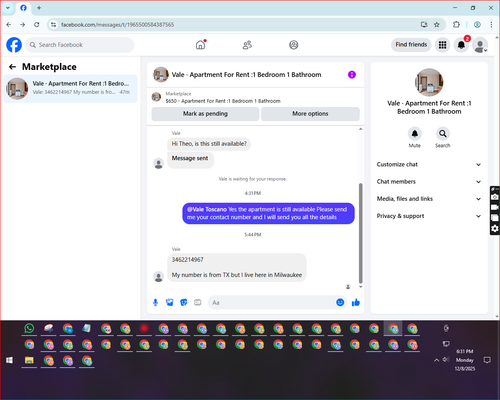500x400 pixels.
Task: Click the purple reply mentioning Vale Toscano
Action: click(x=268, y=213)
